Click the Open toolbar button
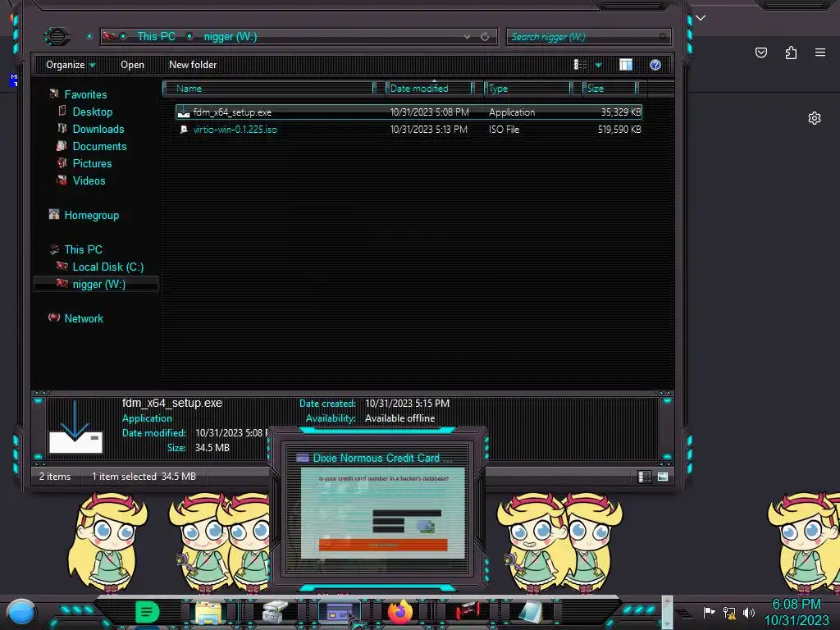 [132, 65]
